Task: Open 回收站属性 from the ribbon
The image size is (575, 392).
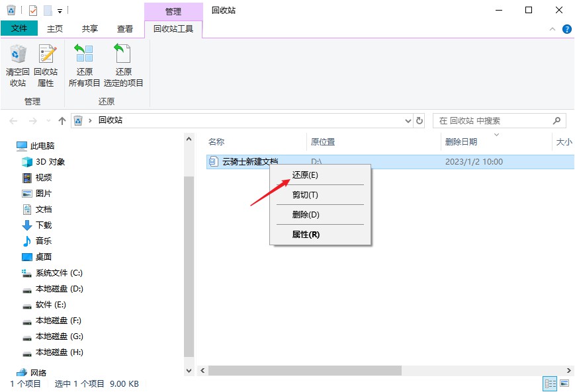Action: [x=46, y=64]
